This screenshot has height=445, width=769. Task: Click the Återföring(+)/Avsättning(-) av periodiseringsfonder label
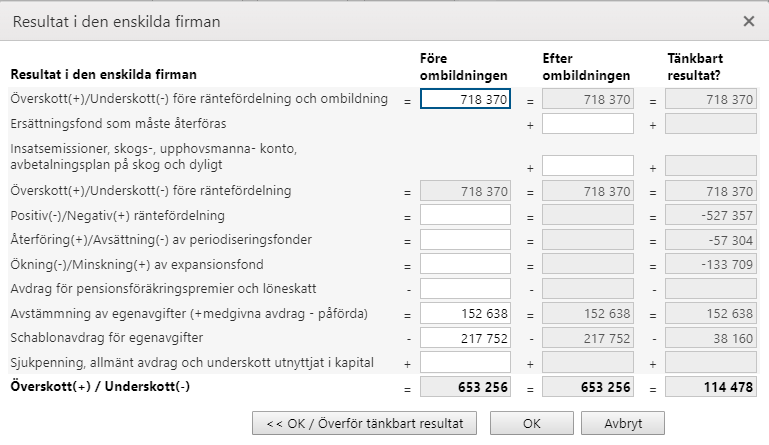click(161, 239)
